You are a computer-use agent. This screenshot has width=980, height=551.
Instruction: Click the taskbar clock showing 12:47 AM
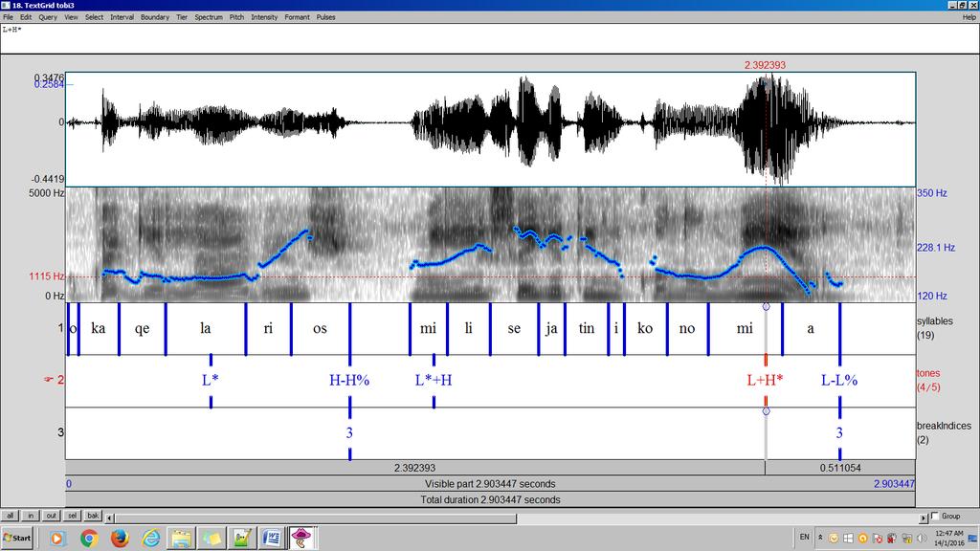[949, 538]
